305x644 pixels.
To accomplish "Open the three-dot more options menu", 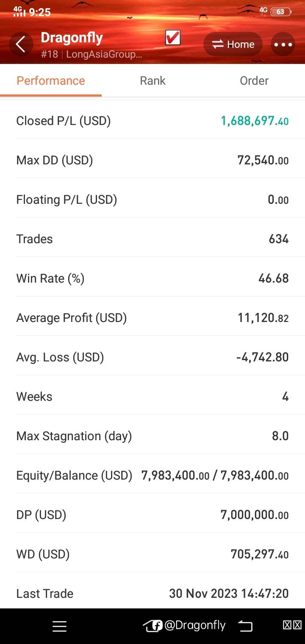I will pos(283,44).
